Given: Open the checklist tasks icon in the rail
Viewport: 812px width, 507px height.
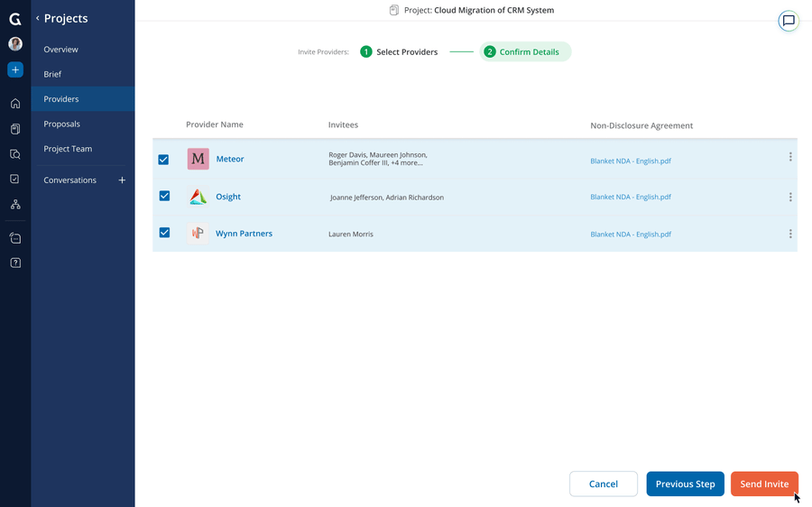Looking at the screenshot, I should (15, 179).
